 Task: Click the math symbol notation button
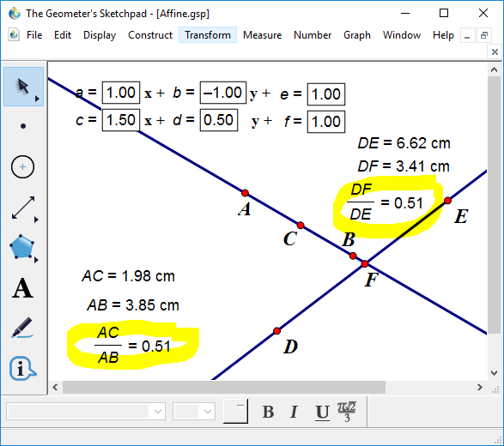click(347, 412)
